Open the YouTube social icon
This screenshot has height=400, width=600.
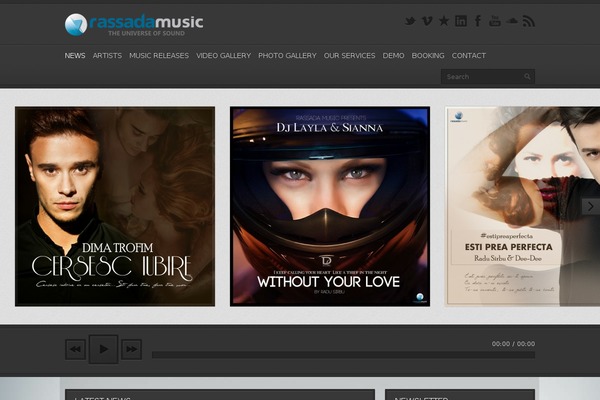pyautogui.click(x=495, y=21)
